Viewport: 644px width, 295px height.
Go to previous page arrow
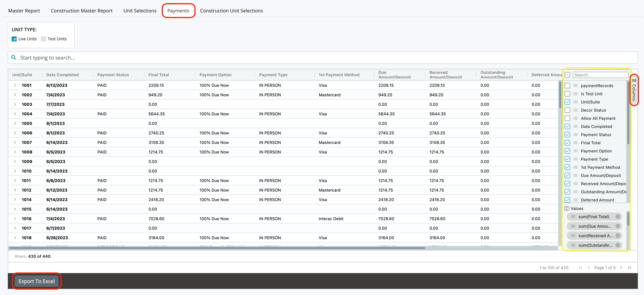coord(589,267)
